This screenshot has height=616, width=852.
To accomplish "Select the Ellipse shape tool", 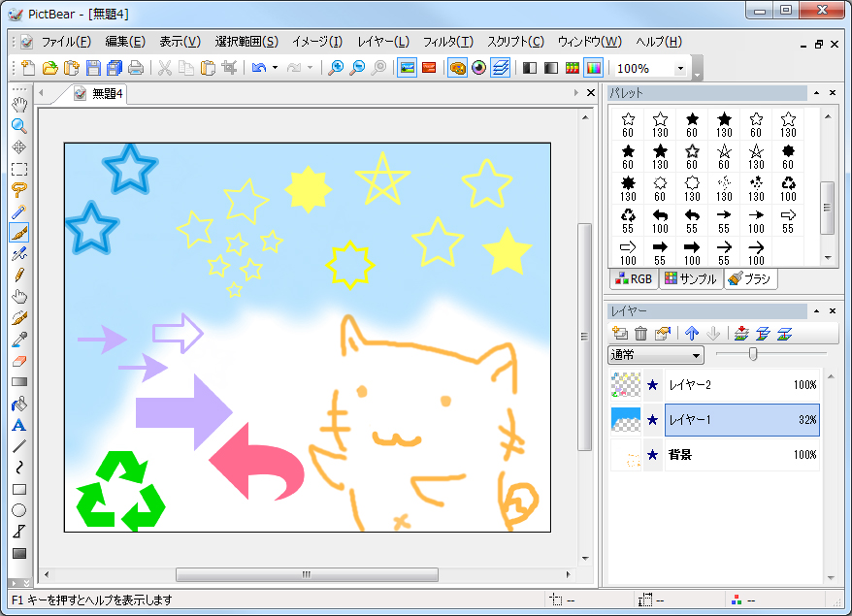I will click(x=19, y=510).
